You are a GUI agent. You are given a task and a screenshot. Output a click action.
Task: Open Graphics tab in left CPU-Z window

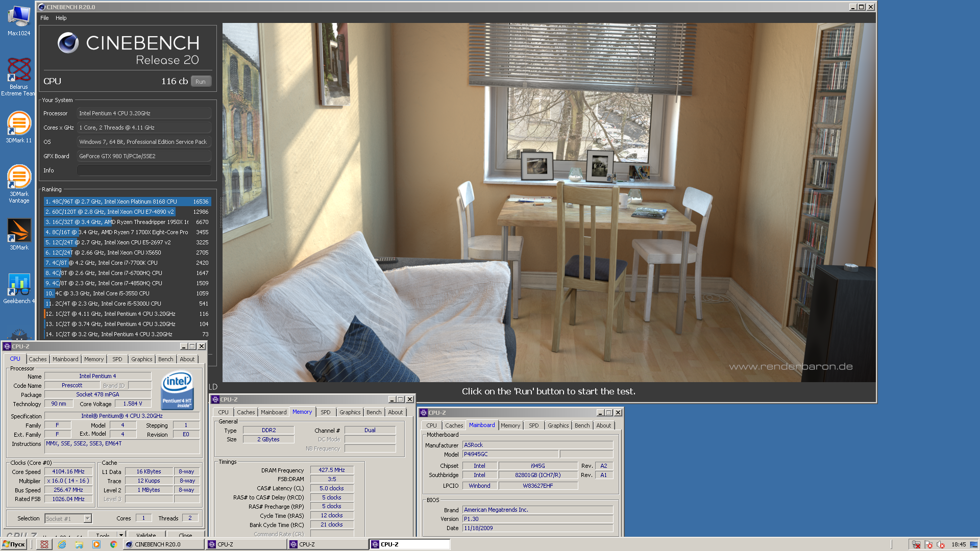141,359
